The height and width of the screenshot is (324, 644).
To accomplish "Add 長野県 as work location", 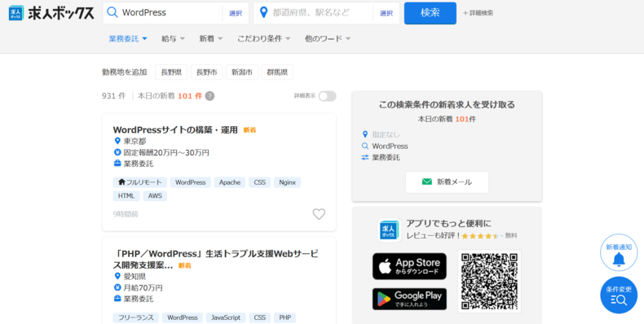I will (x=171, y=72).
